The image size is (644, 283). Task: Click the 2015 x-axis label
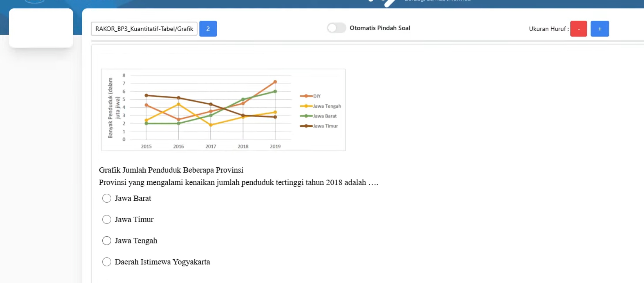pos(146,146)
